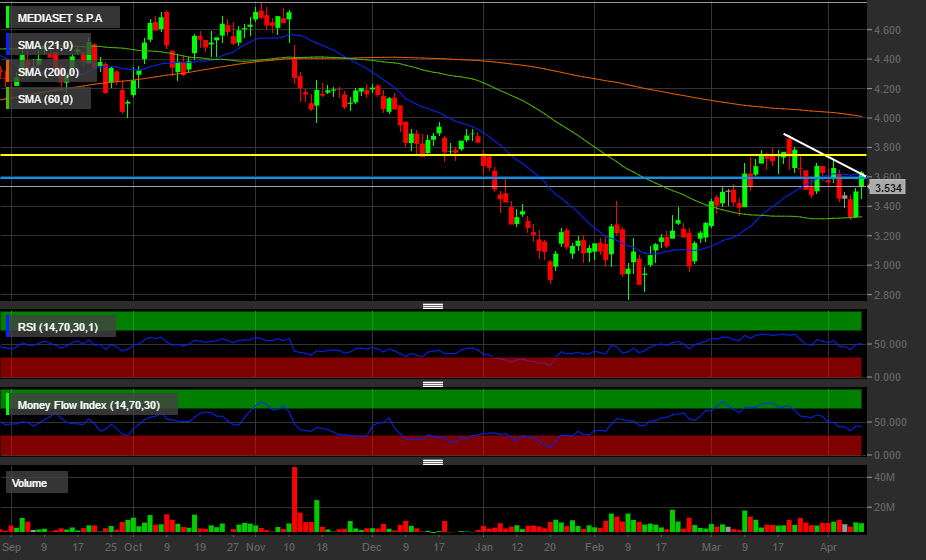
Task: Click the Jan date label on the time axis
Action: 484,547
